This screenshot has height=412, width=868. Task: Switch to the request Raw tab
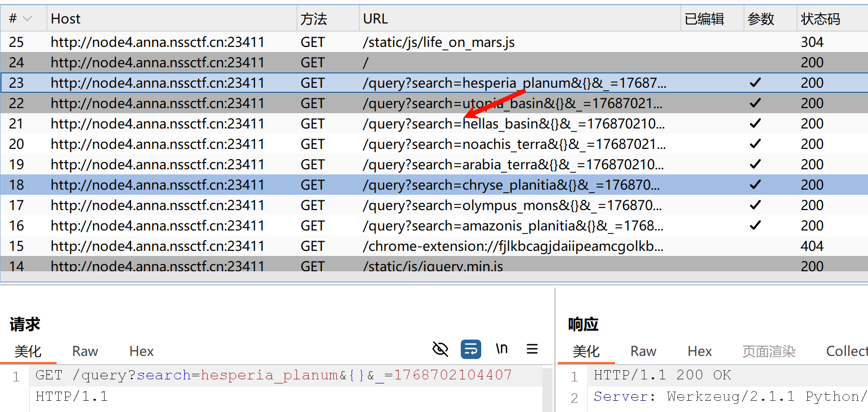pos(85,351)
